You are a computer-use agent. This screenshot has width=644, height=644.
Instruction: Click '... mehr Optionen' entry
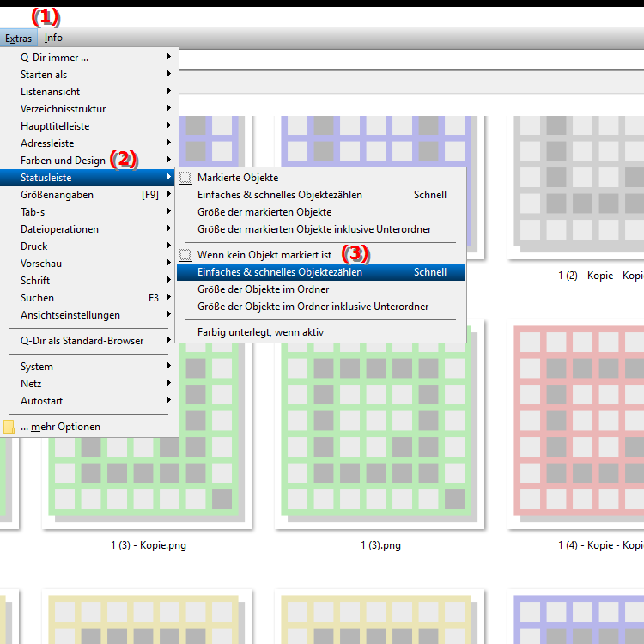89,427
